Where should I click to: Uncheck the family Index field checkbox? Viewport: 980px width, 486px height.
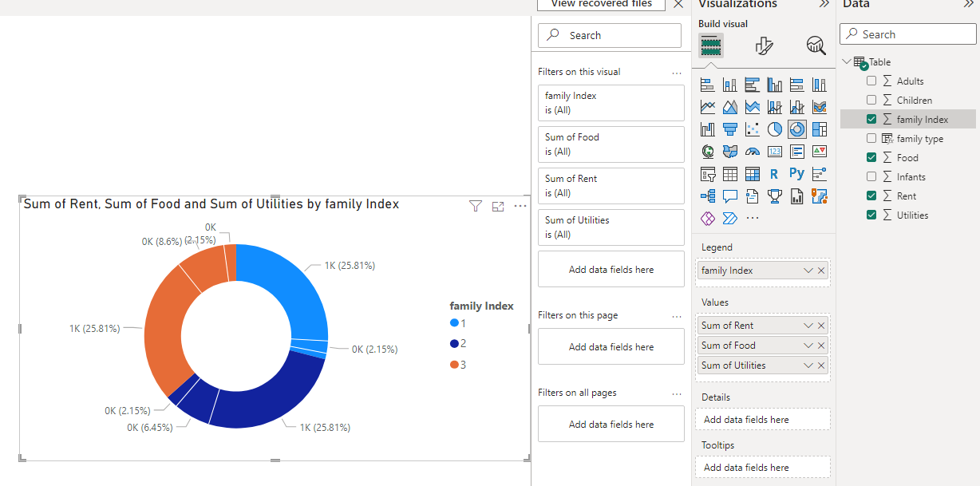pyautogui.click(x=871, y=119)
